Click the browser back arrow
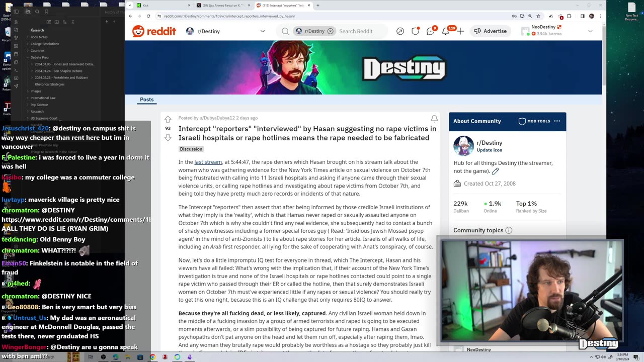 pyautogui.click(x=131, y=16)
